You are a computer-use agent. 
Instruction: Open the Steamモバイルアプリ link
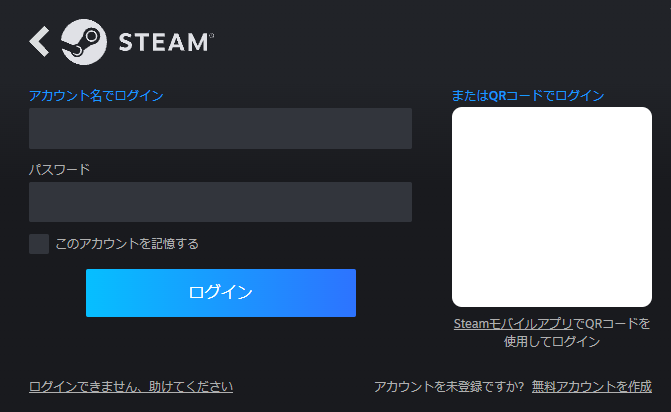tap(513, 324)
